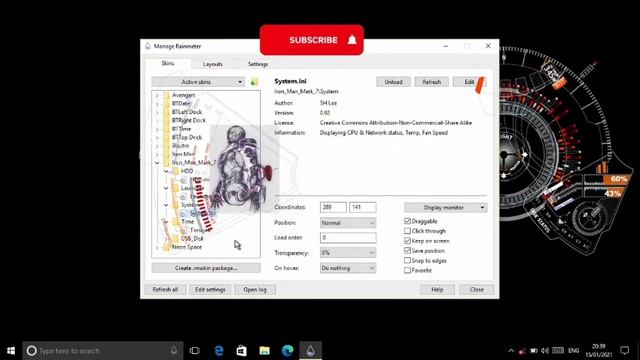Launch the new Edge browser from taskbar
Screen dimensions: 640x360
click(x=287, y=350)
